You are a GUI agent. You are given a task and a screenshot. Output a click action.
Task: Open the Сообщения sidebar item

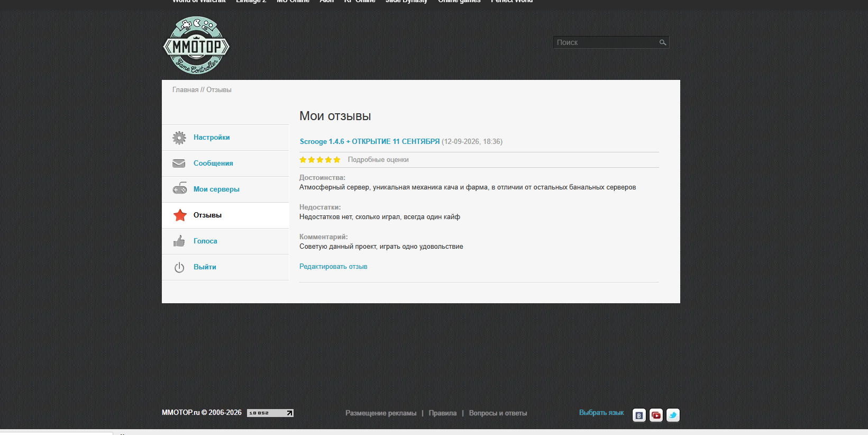[x=213, y=164]
